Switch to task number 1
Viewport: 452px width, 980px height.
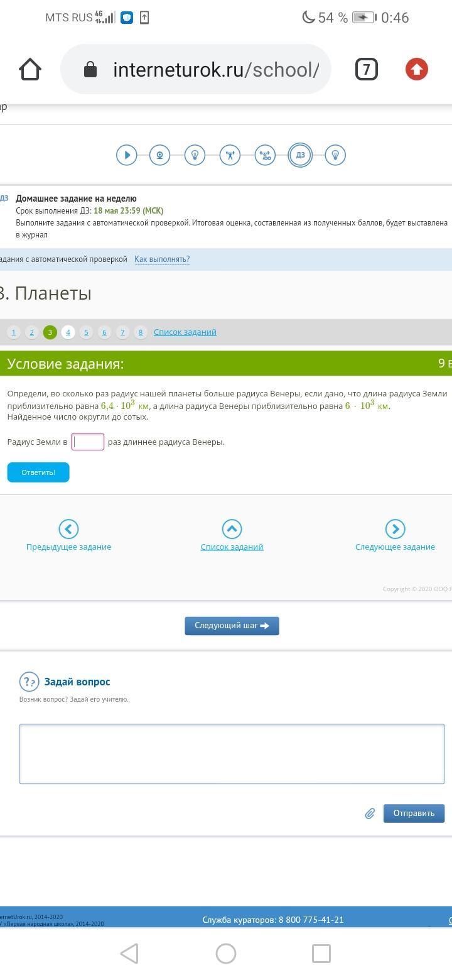pos(14,332)
